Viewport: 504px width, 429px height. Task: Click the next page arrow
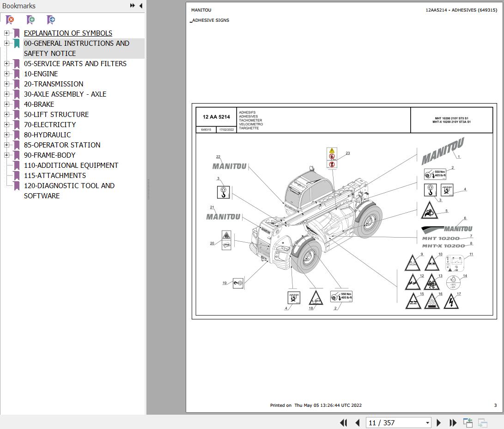tap(438, 423)
